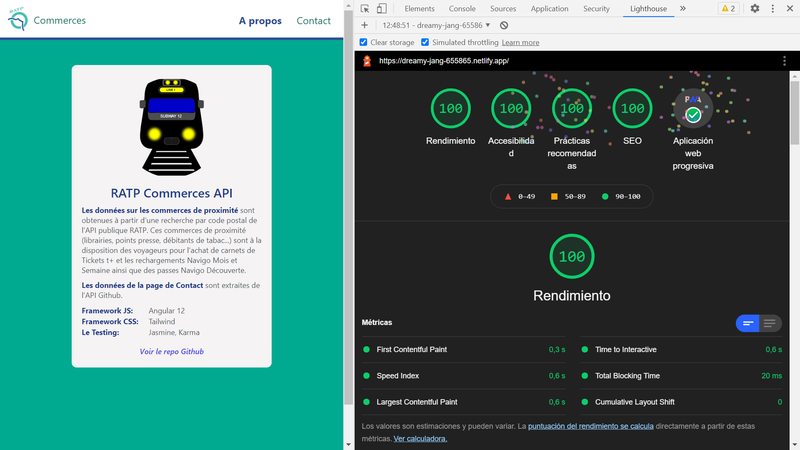Click the 90-100 green legend entry
800x450 pixels.
[x=621, y=196]
